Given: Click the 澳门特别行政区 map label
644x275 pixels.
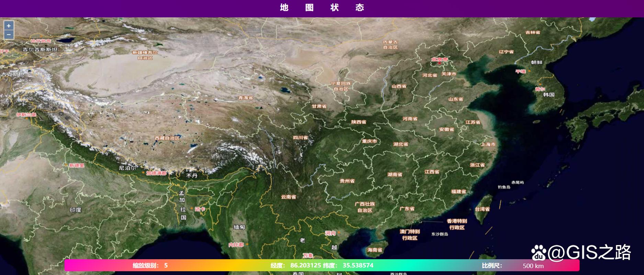Looking at the screenshot, I should [x=410, y=235].
